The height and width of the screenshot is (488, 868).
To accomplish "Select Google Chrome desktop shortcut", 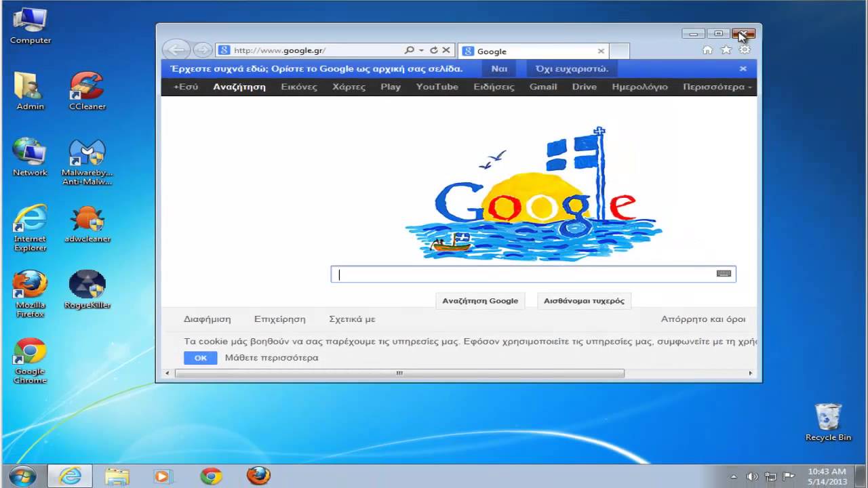I will point(31,361).
